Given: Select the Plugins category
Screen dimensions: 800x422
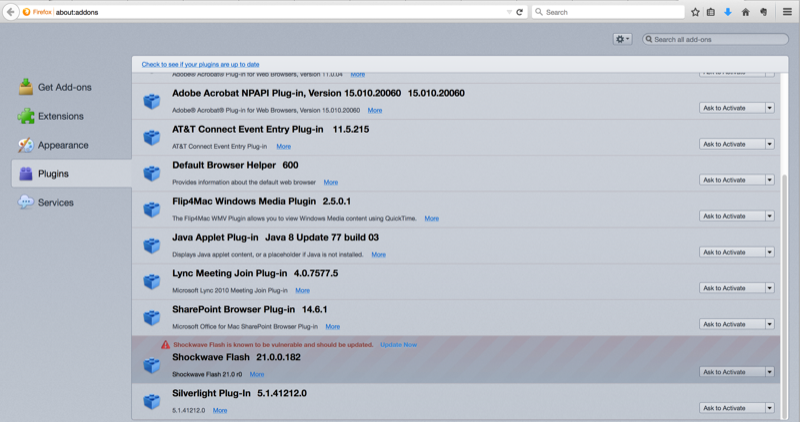Looking at the screenshot, I should click(x=71, y=173).
